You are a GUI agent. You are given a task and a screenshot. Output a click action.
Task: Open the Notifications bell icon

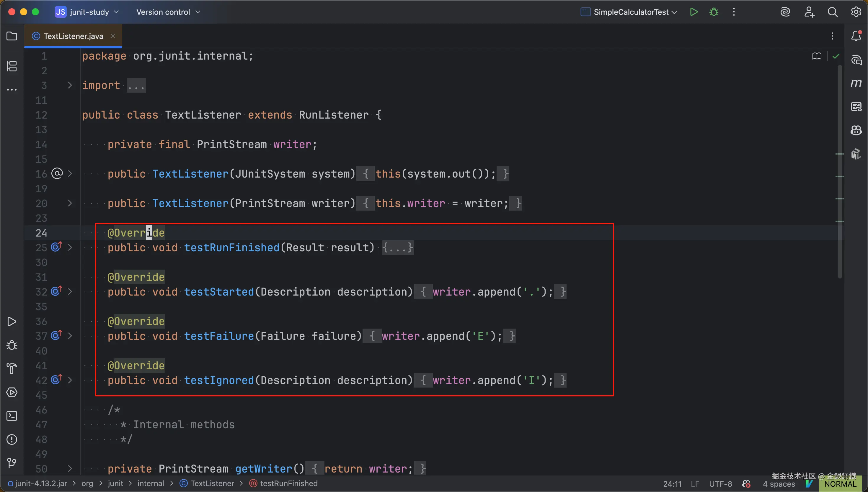tap(856, 36)
